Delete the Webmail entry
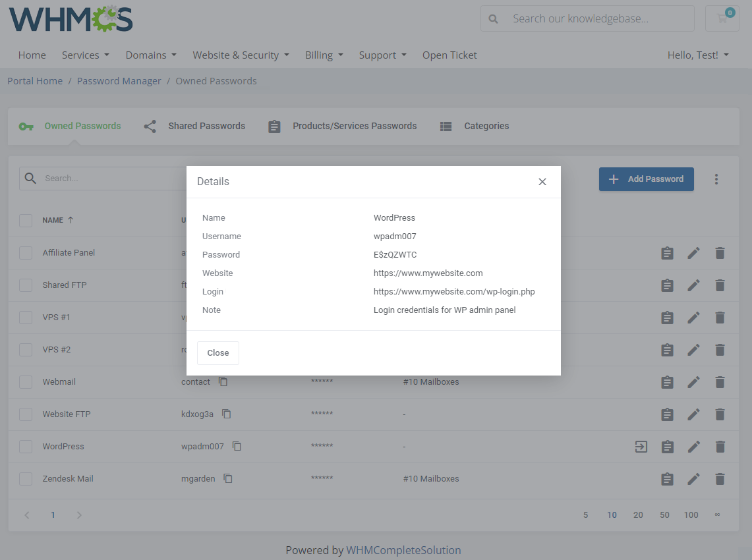This screenshot has width=752, height=560. tap(720, 382)
